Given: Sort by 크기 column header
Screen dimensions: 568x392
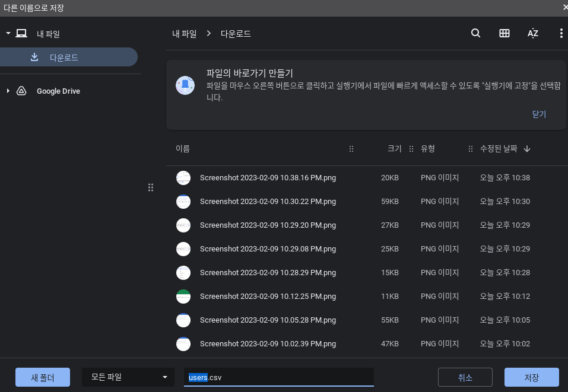Looking at the screenshot, I should click(x=395, y=149).
